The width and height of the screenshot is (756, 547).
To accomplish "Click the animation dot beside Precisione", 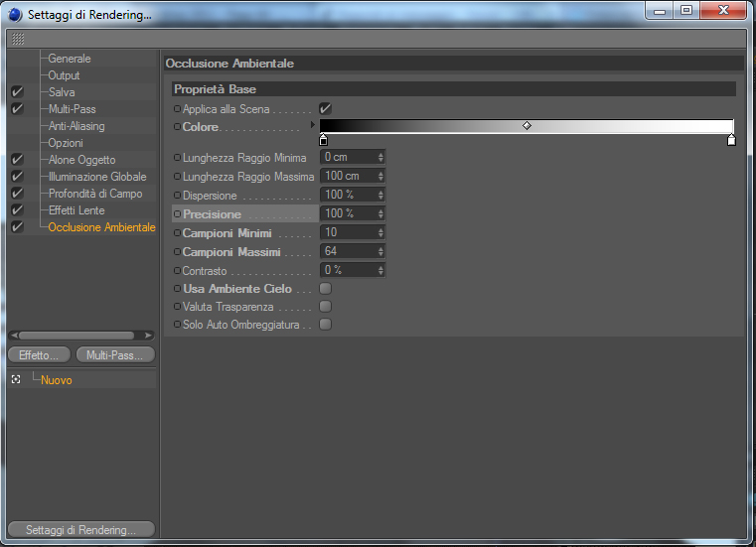I will tap(178, 213).
